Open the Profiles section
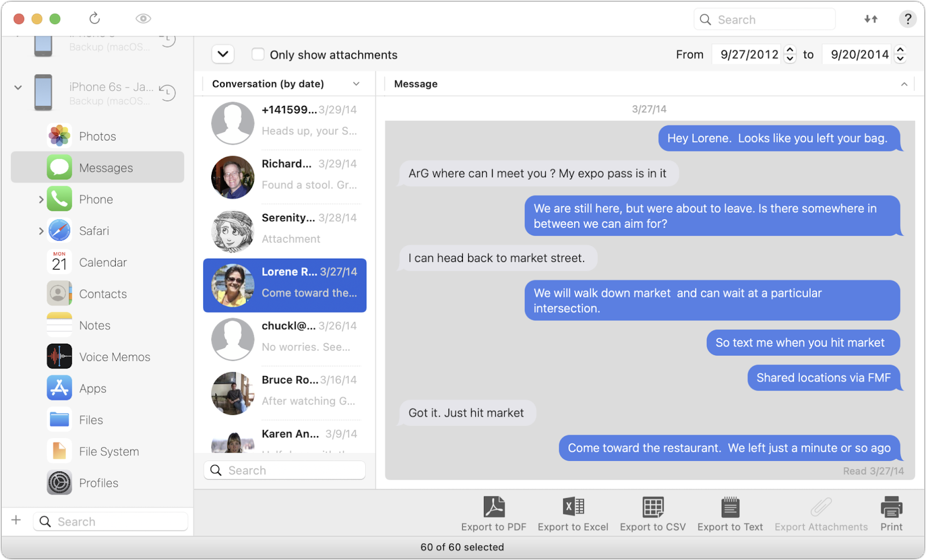926x560 pixels. point(97,483)
